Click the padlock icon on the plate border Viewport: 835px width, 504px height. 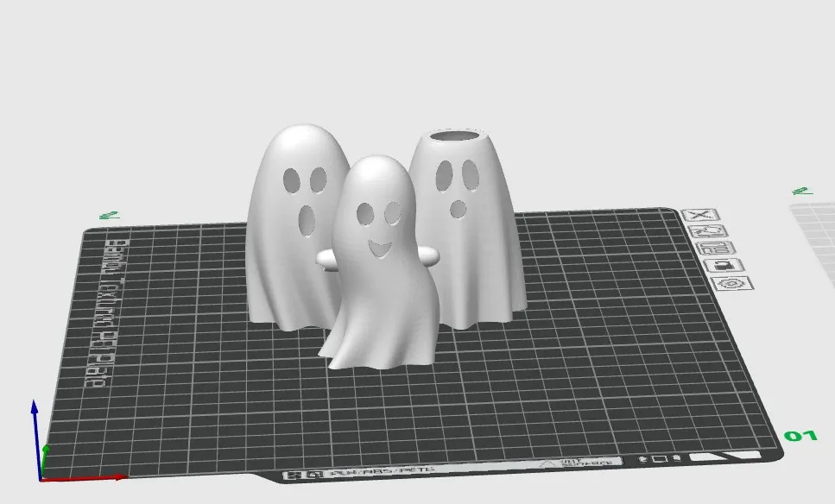coord(723,266)
